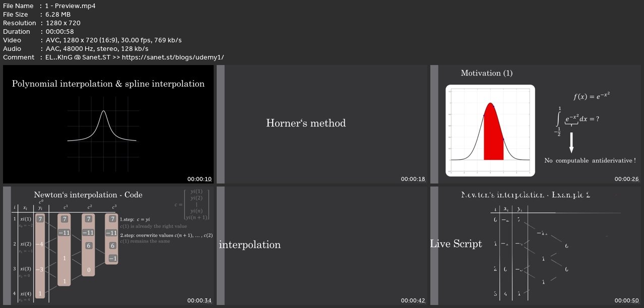Image resolution: width=644 pixels, height=308 pixels.
Task: Click the 00:00:10 timestamp label
Action: (x=199, y=179)
